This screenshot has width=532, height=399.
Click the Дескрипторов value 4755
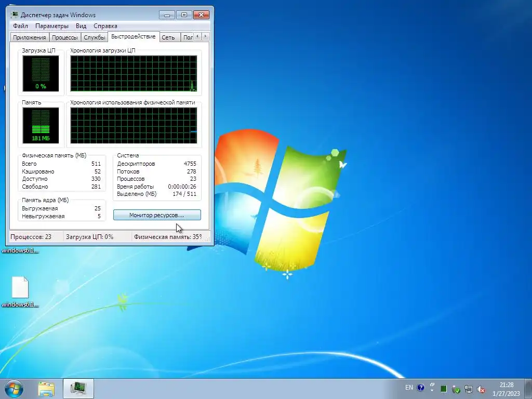190,164
